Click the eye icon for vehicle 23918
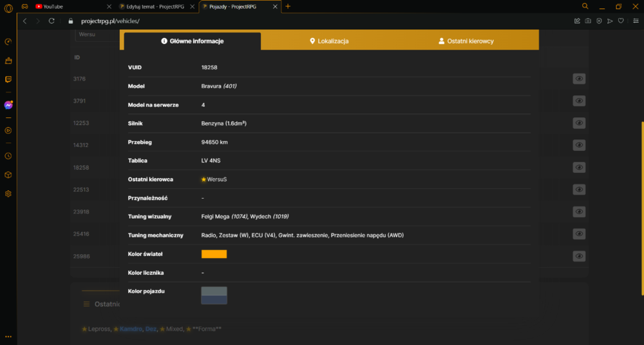Screen dimensions: 644x345 pos(579,212)
